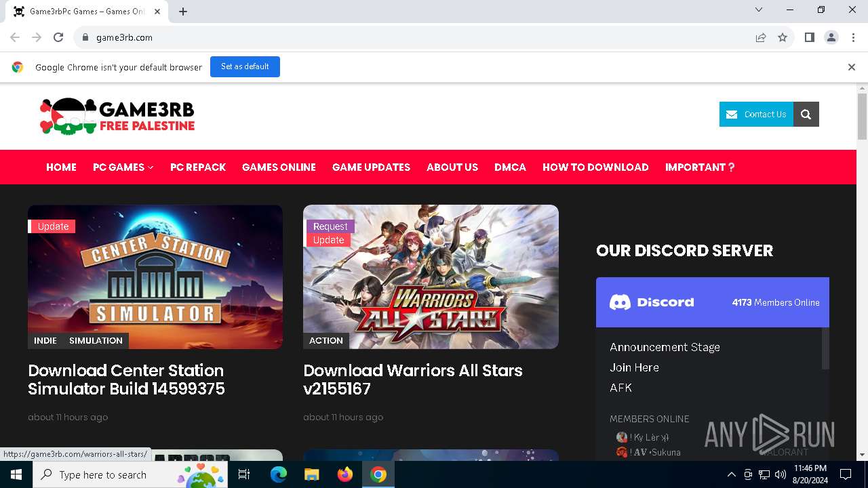Close the Game3rb browser tab
The height and width of the screenshot is (488, 868).
click(157, 12)
